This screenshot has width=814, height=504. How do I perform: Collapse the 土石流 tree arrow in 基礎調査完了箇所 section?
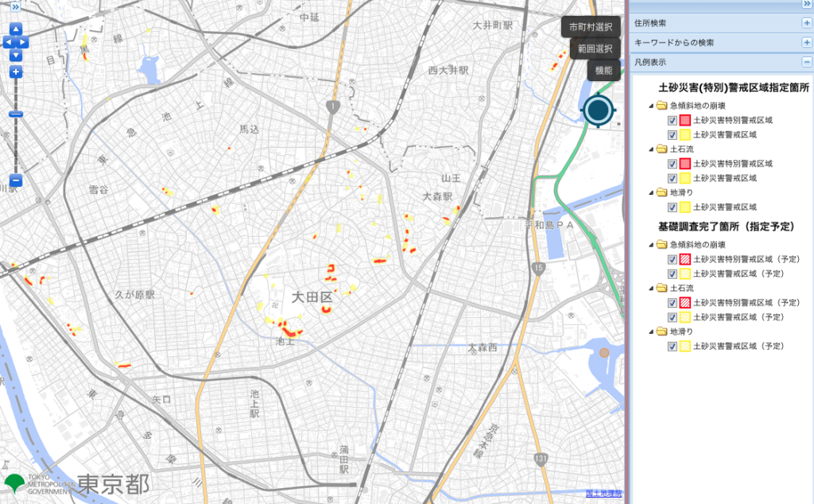[x=651, y=289]
